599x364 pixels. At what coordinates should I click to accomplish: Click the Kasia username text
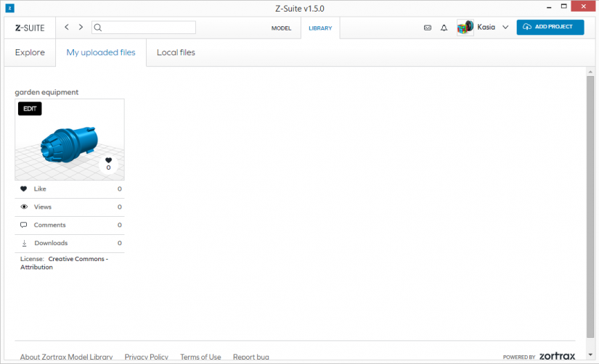[x=486, y=27]
